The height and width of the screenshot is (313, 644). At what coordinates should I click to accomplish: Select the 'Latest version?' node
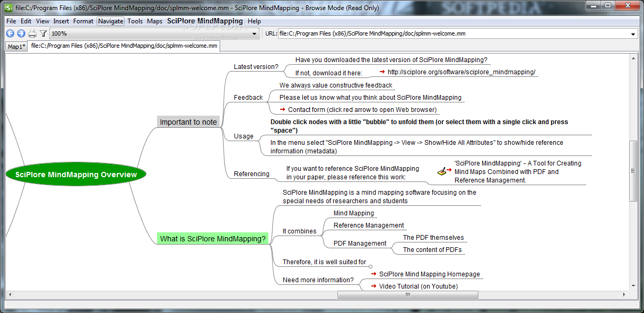tap(256, 67)
